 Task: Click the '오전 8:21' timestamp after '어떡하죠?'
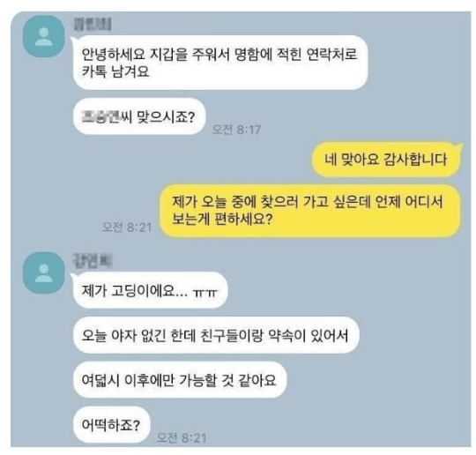tap(182, 438)
